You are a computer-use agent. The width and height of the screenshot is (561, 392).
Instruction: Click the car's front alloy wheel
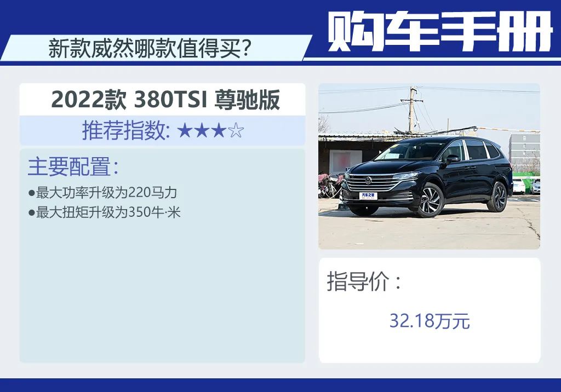[x=431, y=200]
